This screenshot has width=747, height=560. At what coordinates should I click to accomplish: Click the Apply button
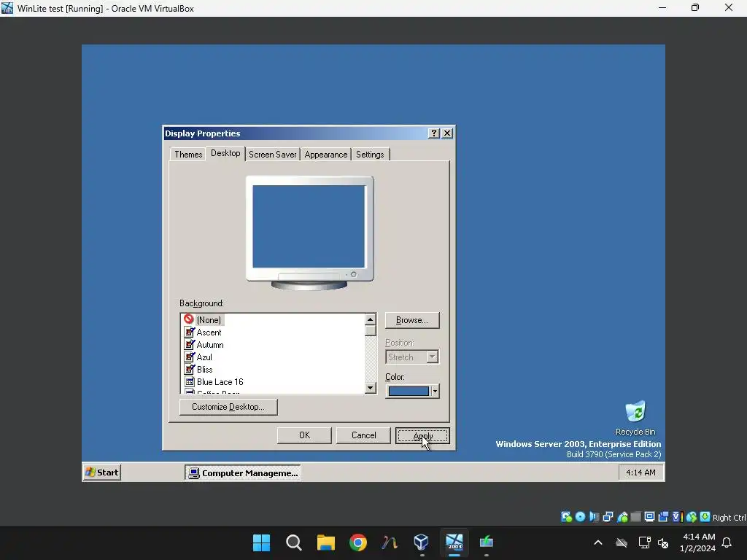point(422,435)
